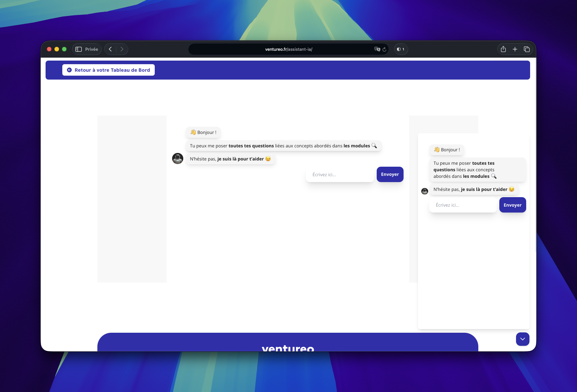Click the side widget Bonjour ! bubble
This screenshot has width=577, height=392.
[x=447, y=150]
